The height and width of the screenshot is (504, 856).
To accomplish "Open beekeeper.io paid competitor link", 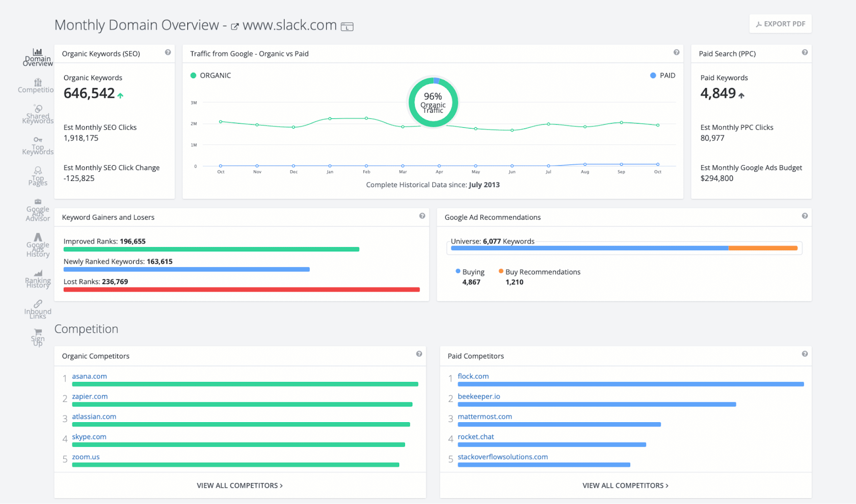I will 479,396.
